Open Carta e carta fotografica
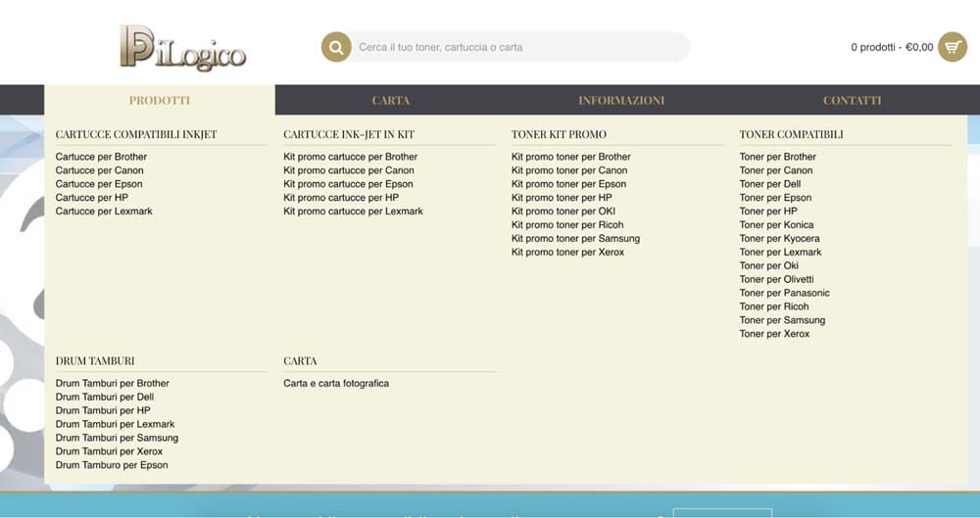This screenshot has width=980, height=518. pos(335,384)
